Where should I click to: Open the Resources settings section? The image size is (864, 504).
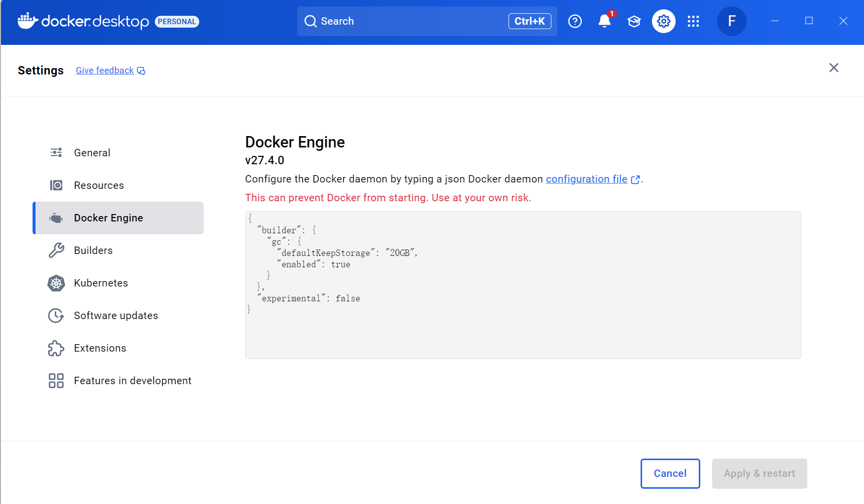[x=118, y=185]
